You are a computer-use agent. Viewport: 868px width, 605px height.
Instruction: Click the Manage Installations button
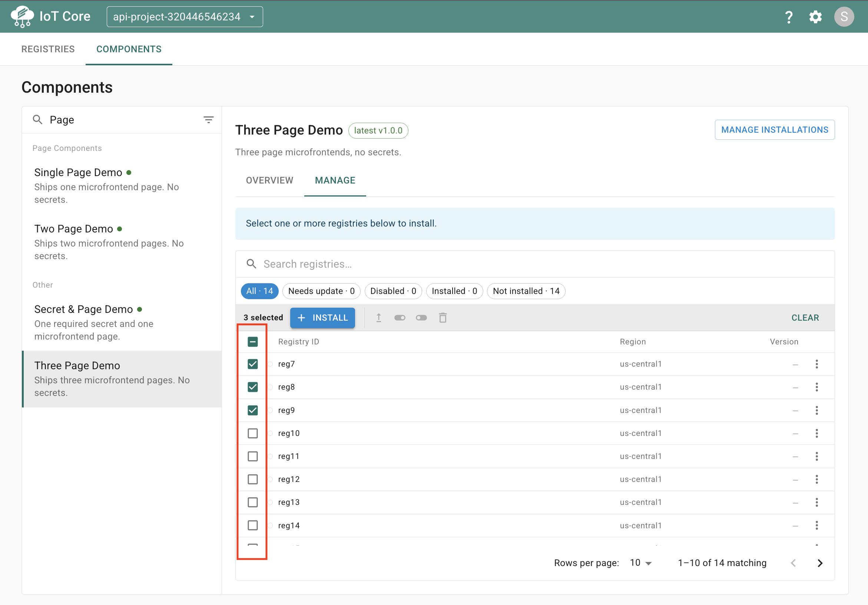tap(774, 130)
